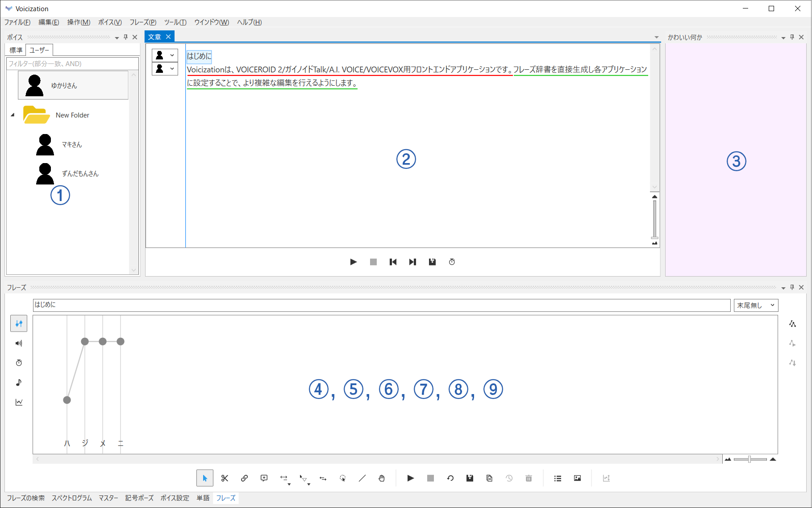Click the timer icon in 文章 panel
Viewport: 812px width, 508px height.
(452, 262)
